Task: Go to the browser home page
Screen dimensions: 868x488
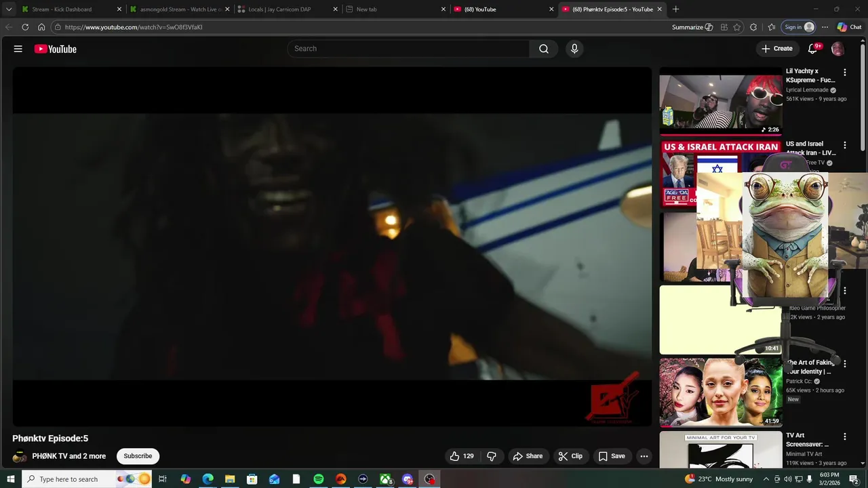Action: pyautogui.click(x=41, y=27)
